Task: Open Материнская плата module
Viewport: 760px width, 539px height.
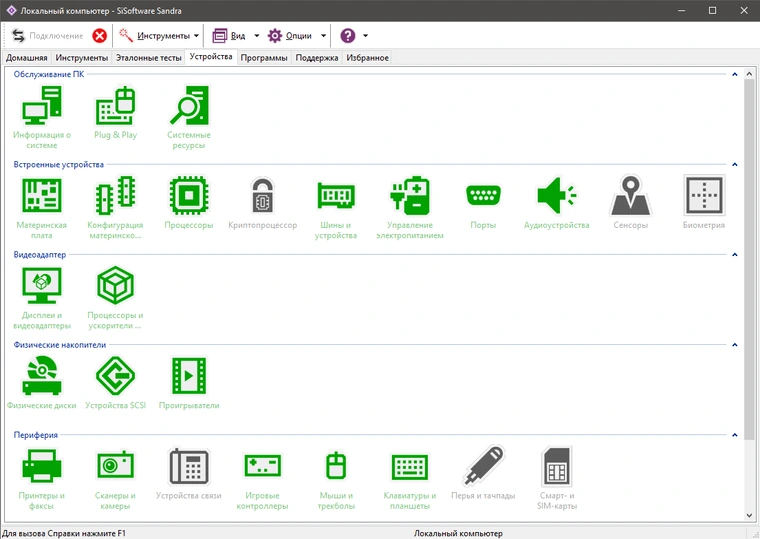Action: coord(42,208)
